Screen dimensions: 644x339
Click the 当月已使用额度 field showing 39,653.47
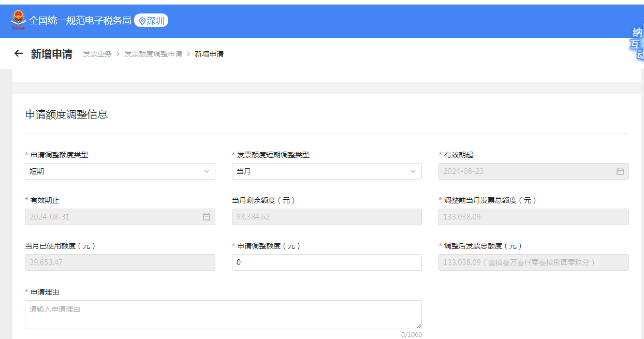click(x=120, y=262)
